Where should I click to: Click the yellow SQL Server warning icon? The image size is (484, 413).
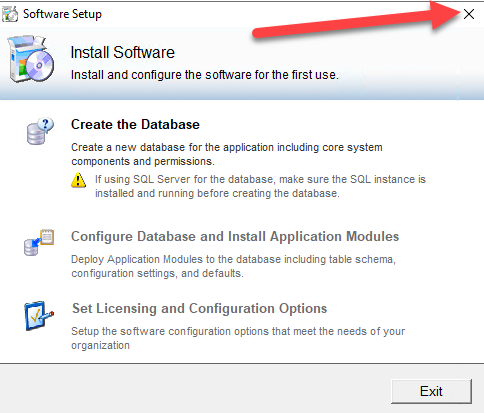[79, 180]
